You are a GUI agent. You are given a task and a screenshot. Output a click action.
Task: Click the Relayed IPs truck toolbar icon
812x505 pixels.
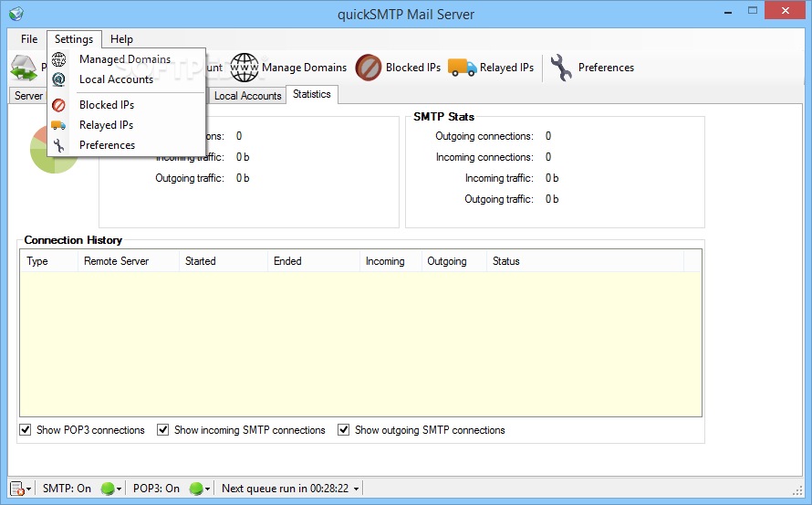tap(462, 68)
